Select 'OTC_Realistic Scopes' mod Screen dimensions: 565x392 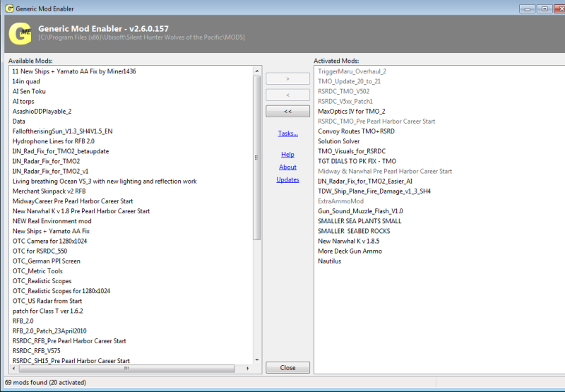[x=42, y=281]
